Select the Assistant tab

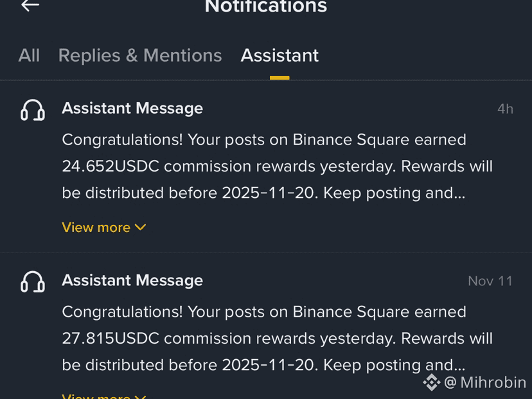[279, 55]
